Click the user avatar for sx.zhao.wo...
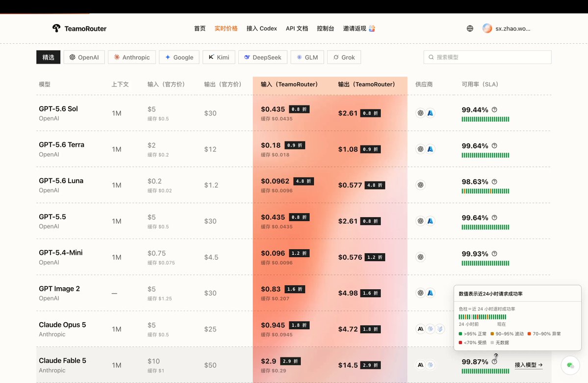The height and width of the screenshot is (383, 588). 487,28
